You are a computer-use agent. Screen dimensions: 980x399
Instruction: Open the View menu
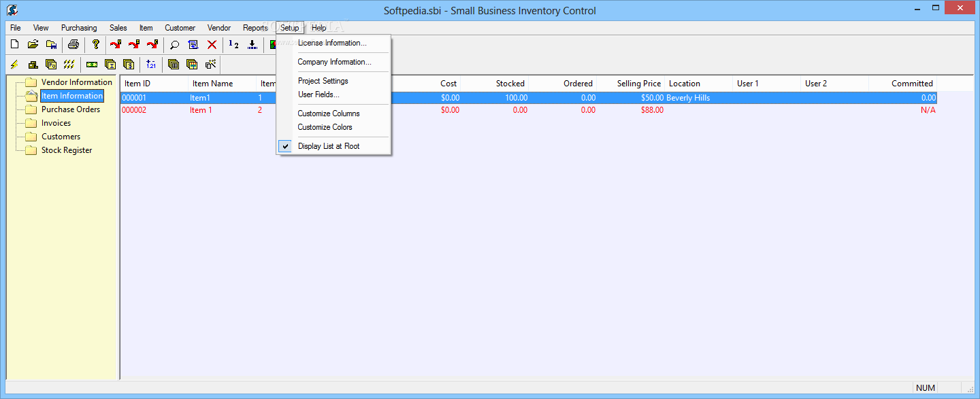41,28
